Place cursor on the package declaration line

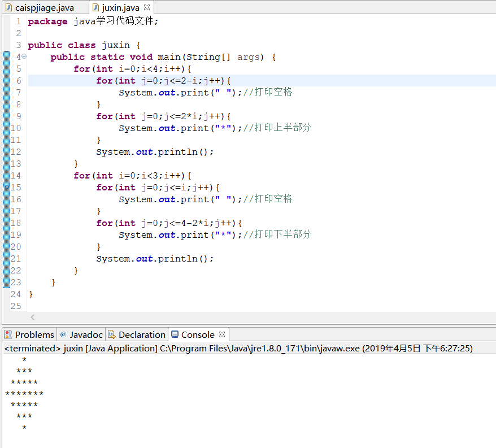93,21
